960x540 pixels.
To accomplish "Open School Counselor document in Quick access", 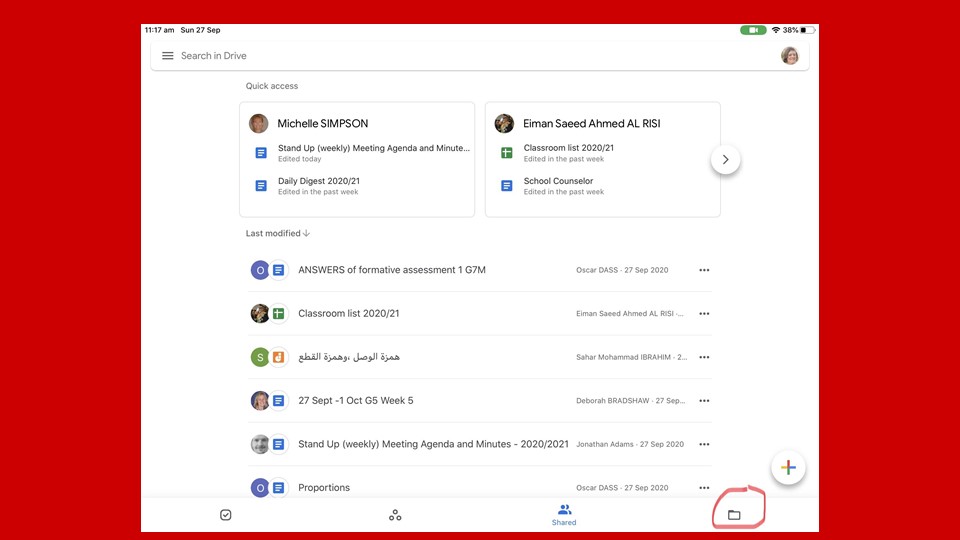I will click(558, 185).
